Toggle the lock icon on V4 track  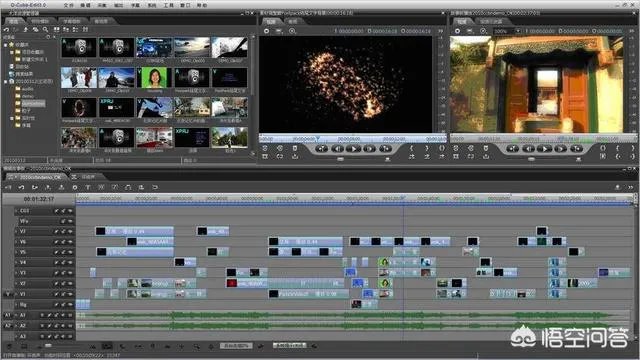point(63,262)
